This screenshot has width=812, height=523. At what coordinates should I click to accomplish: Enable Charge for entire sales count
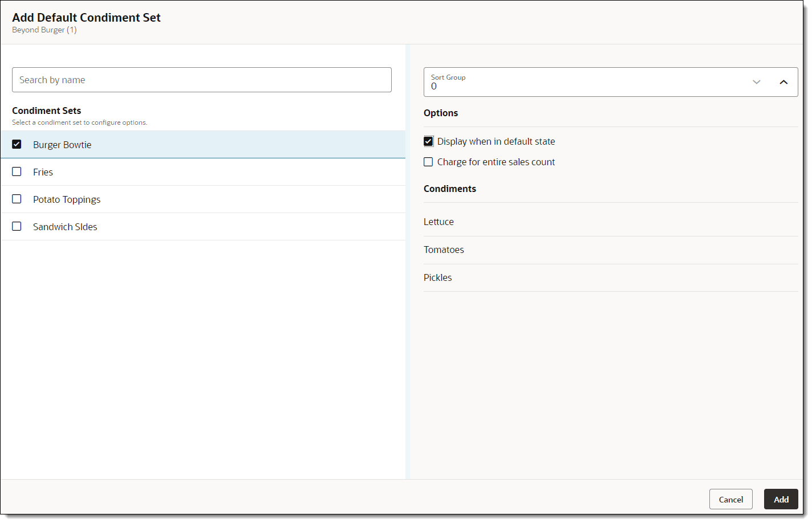(428, 162)
